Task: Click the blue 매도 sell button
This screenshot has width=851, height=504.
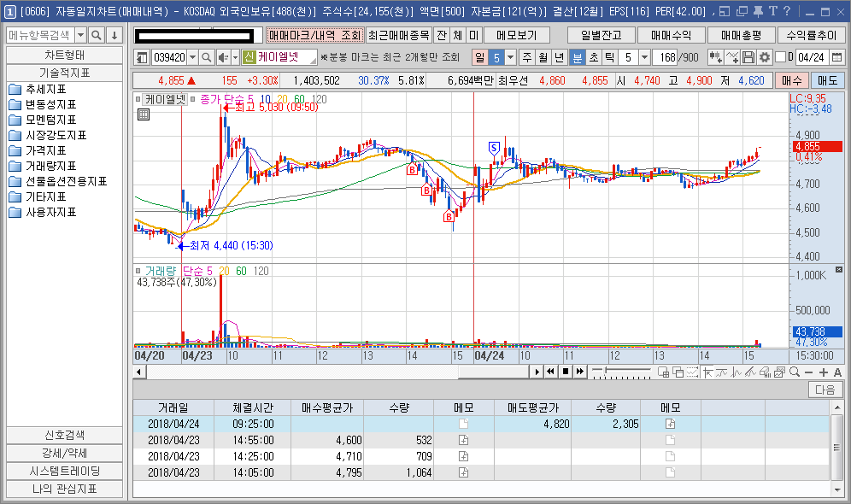Action: click(828, 81)
